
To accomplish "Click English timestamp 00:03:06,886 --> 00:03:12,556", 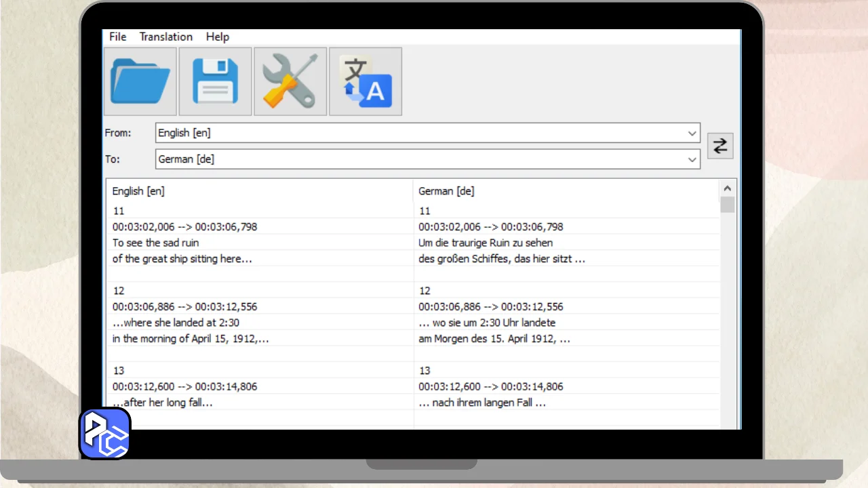I will click(x=185, y=306).
